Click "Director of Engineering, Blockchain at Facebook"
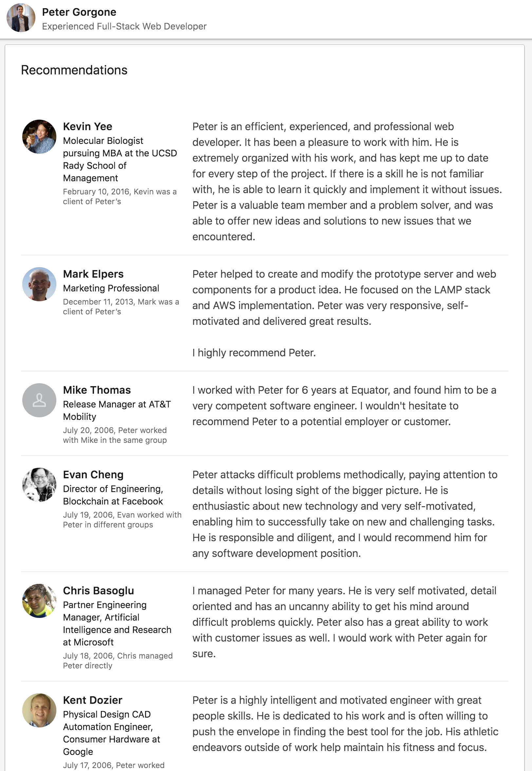Image resolution: width=532 pixels, height=771 pixels. click(x=113, y=495)
